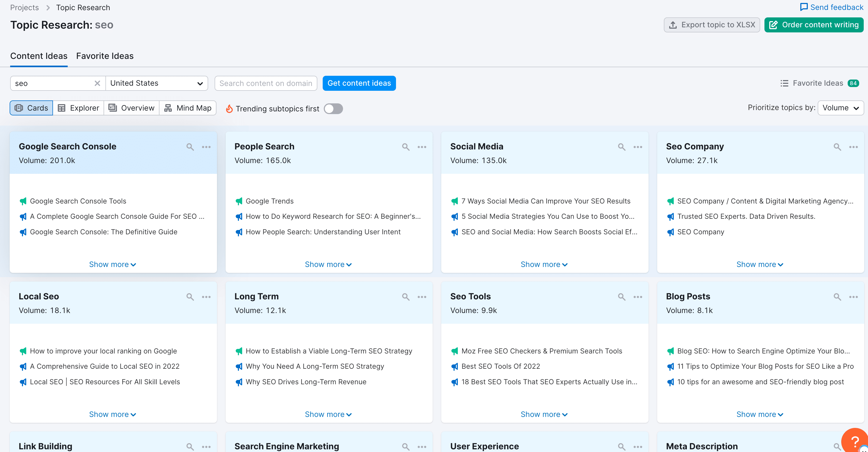Click search icon on Link Building card
Screen dimensions: 868x452
click(x=190, y=447)
